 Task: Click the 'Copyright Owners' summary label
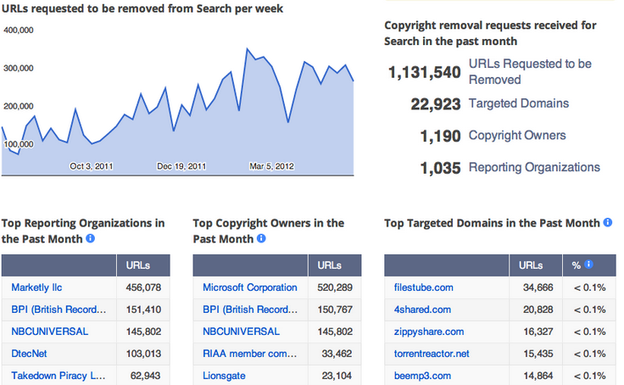(x=517, y=135)
